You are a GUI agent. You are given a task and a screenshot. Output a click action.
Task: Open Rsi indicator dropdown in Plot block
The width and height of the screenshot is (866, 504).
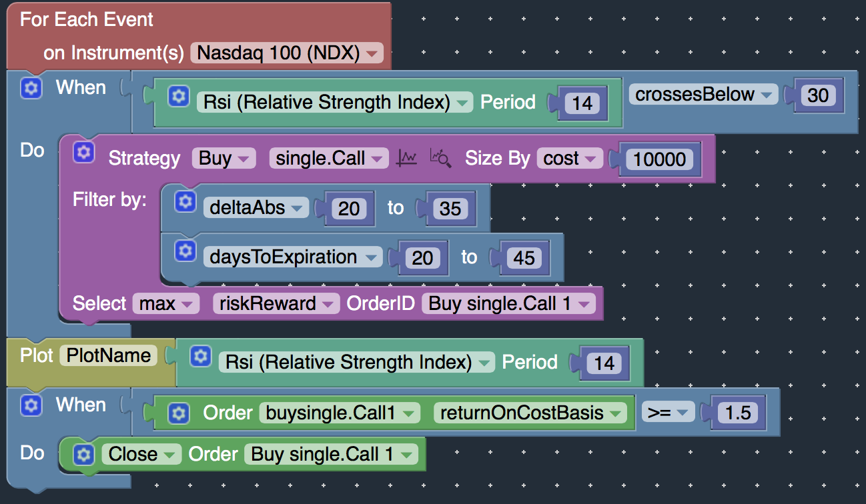coord(357,362)
